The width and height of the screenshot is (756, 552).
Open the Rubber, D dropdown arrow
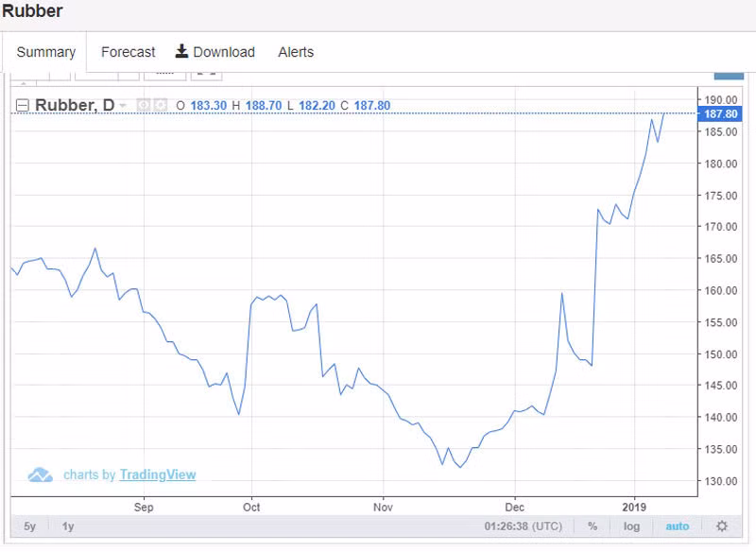click(x=124, y=105)
